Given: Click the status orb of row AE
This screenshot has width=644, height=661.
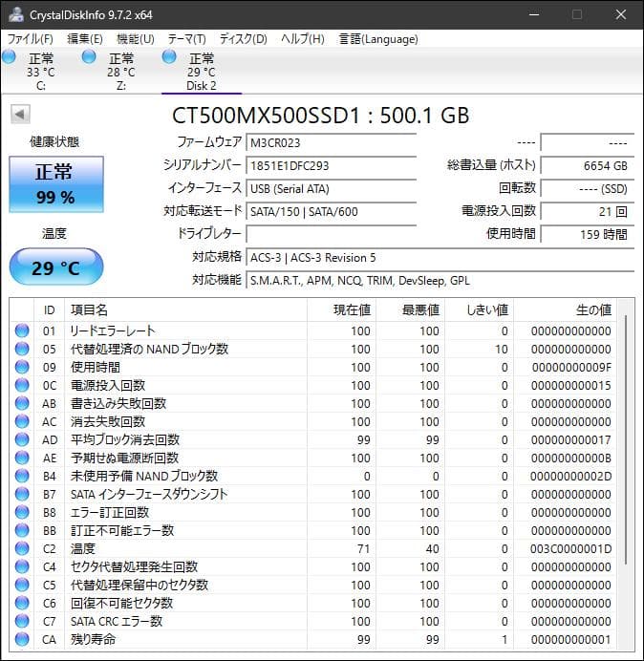Looking at the screenshot, I should pos(22,458).
